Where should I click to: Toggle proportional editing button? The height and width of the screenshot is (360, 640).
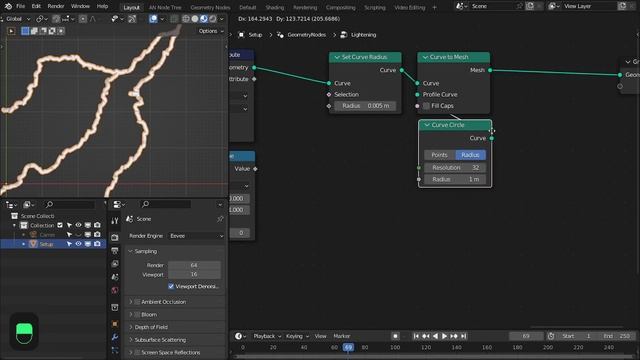click(83, 19)
